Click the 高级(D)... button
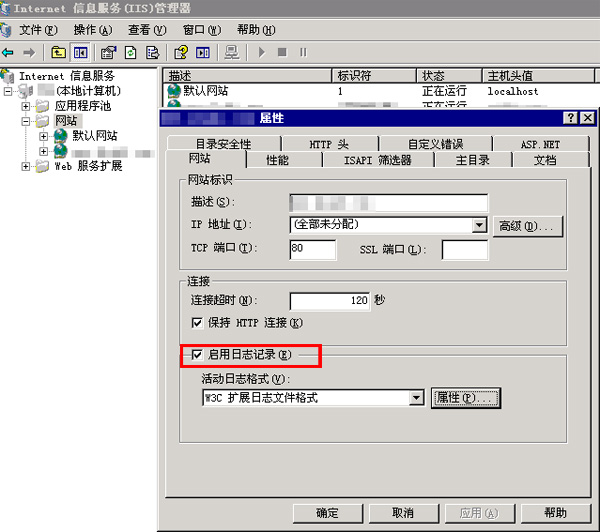 (x=529, y=225)
